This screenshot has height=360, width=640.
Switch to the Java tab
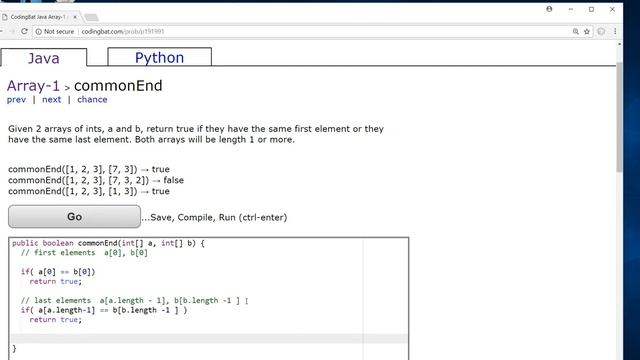point(44,58)
